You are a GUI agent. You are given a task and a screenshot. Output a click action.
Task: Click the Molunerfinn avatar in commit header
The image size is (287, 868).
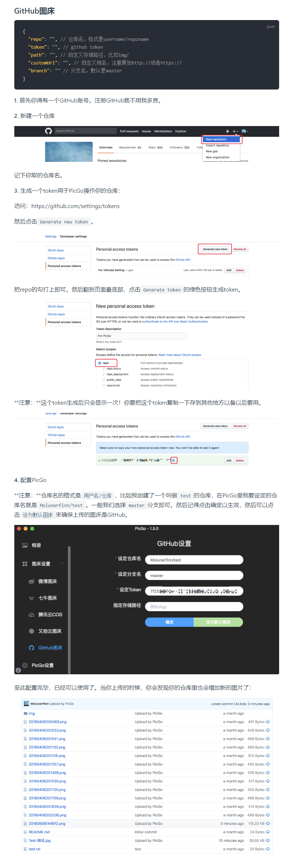pyautogui.click(x=26, y=704)
